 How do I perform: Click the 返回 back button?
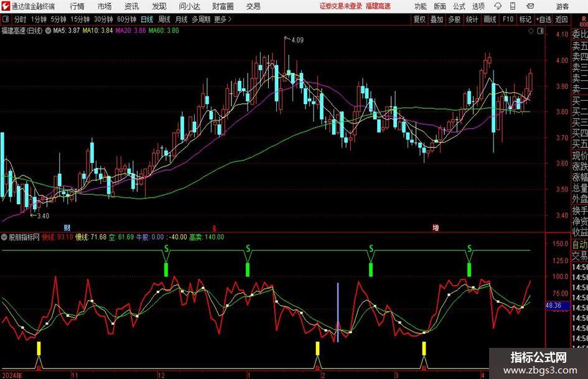pyautogui.click(x=561, y=19)
